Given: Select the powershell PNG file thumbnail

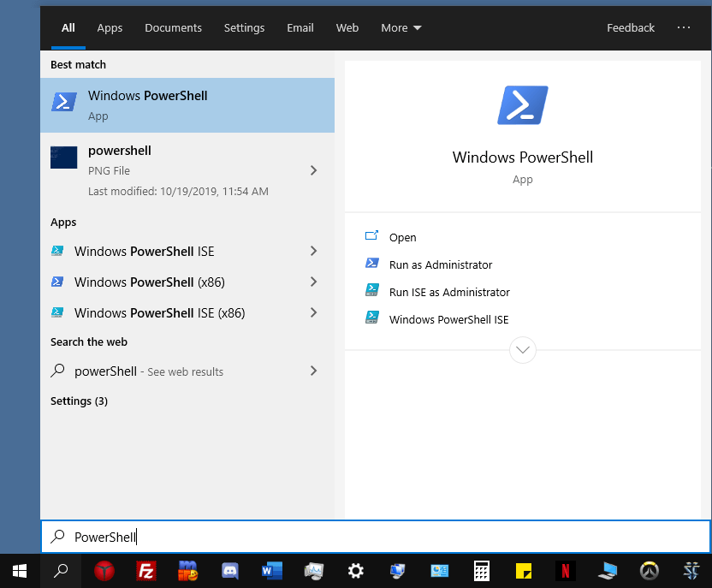Looking at the screenshot, I should pyautogui.click(x=63, y=157).
